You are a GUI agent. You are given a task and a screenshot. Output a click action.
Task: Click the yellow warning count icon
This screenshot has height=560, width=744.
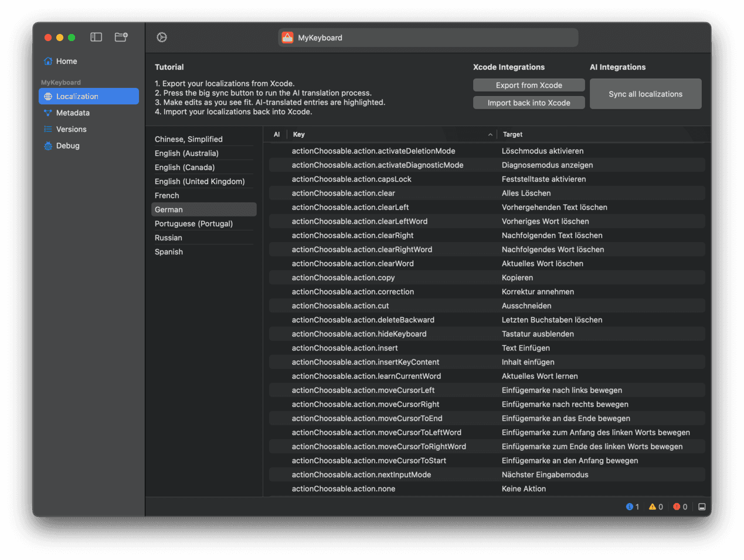(x=653, y=507)
